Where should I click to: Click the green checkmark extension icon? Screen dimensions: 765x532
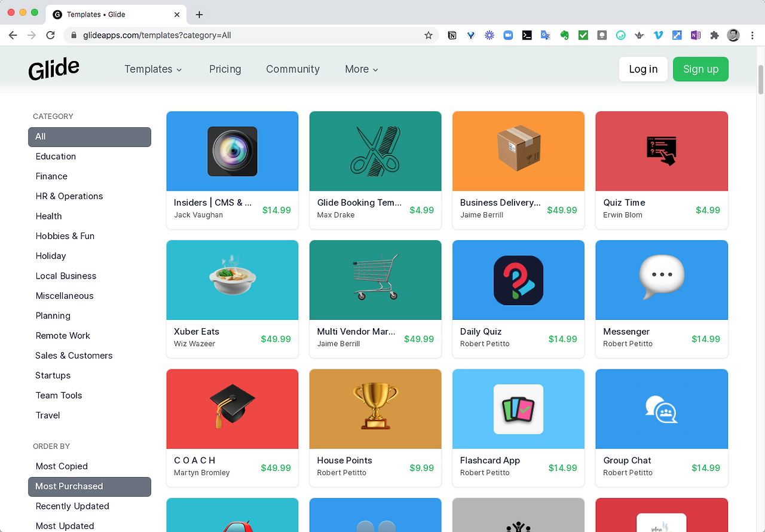tap(583, 35)
